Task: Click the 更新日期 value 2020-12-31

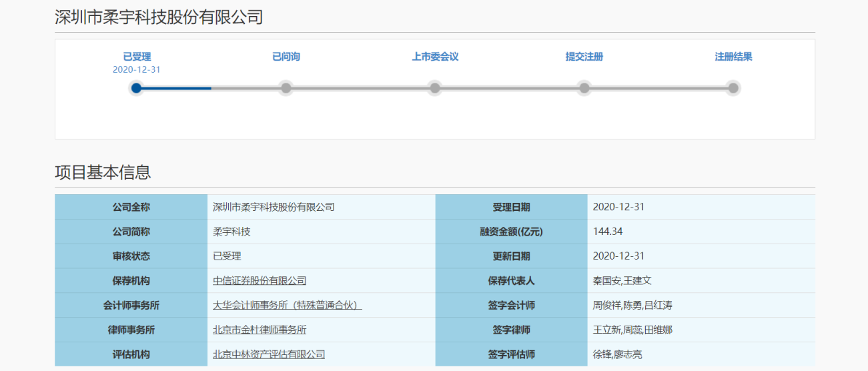Action: [618, 256]
